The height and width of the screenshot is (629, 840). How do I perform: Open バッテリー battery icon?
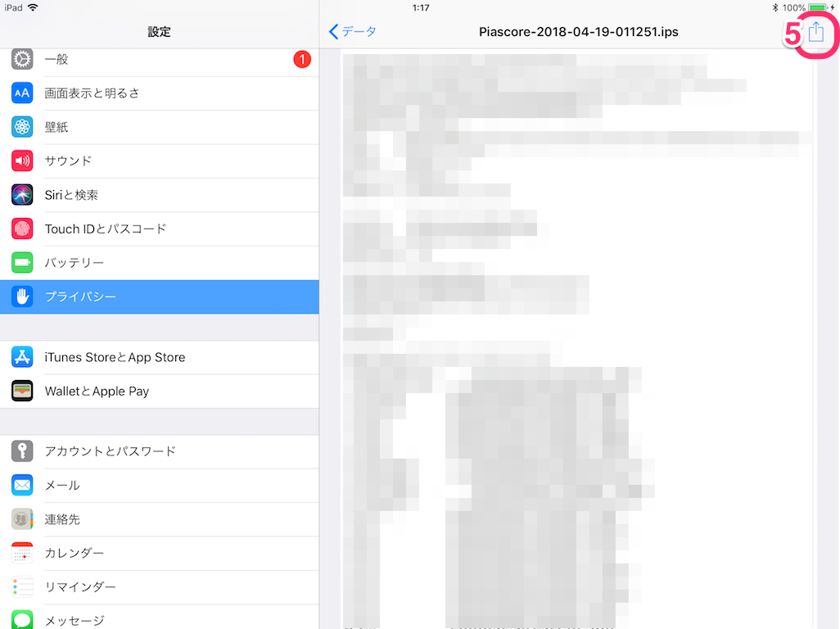22,263
